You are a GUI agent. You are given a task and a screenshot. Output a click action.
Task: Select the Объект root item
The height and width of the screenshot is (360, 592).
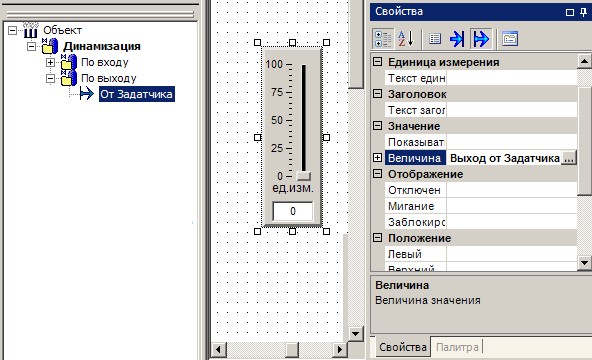pos(62,30)
